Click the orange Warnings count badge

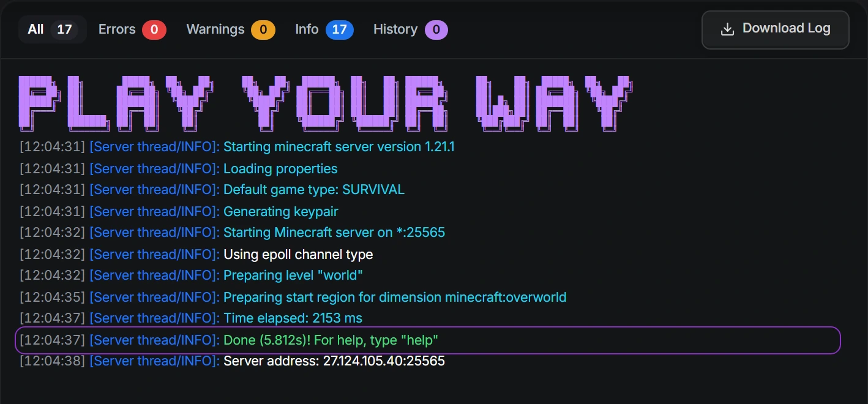(x=263, y=29)
